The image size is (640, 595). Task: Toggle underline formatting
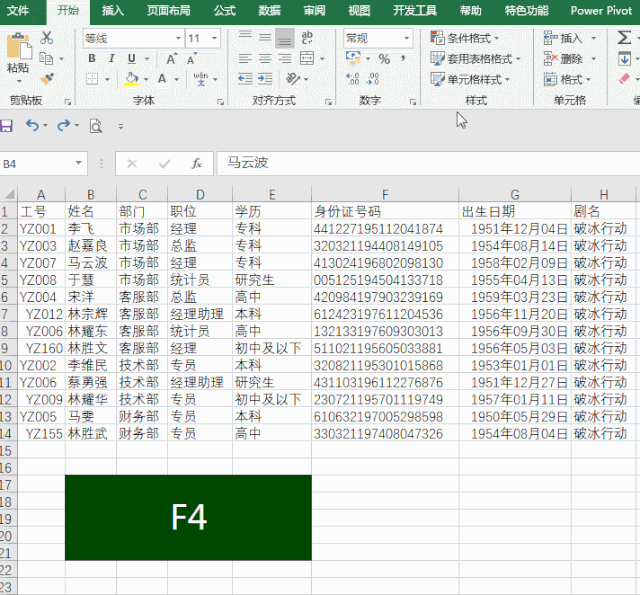click(x=131, y=59)
